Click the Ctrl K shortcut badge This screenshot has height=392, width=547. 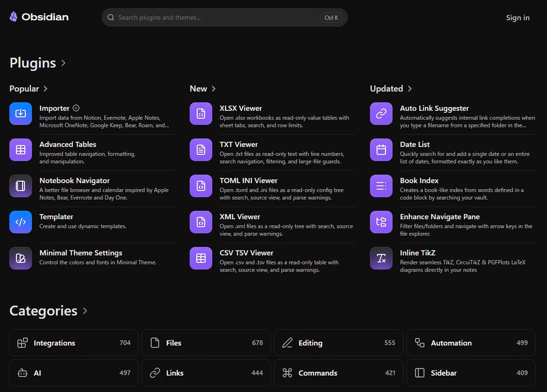click(x=331, y=17)
